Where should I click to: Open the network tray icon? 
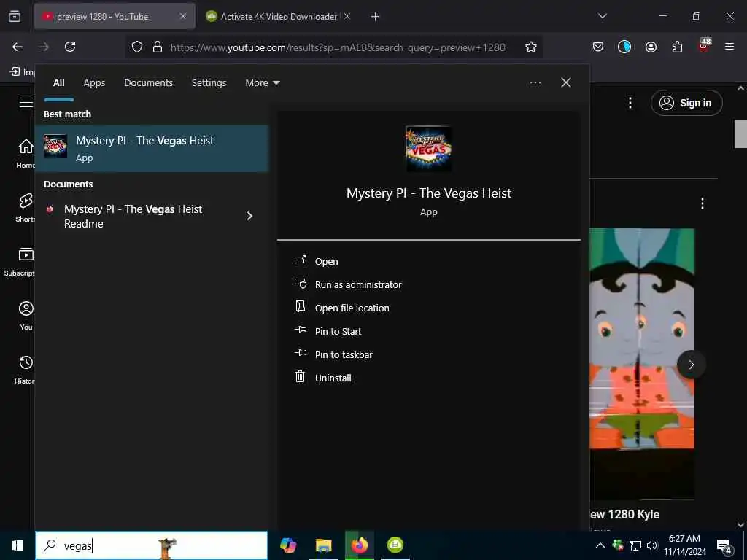[x=635, y=545]
